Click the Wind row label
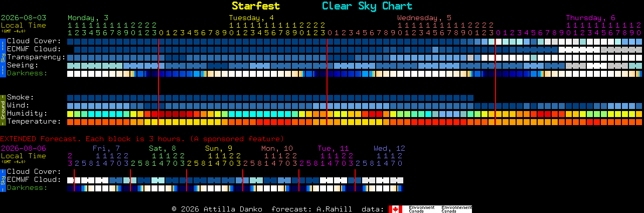Viewport: 644px width, 213px height. (x=18, y=105)
